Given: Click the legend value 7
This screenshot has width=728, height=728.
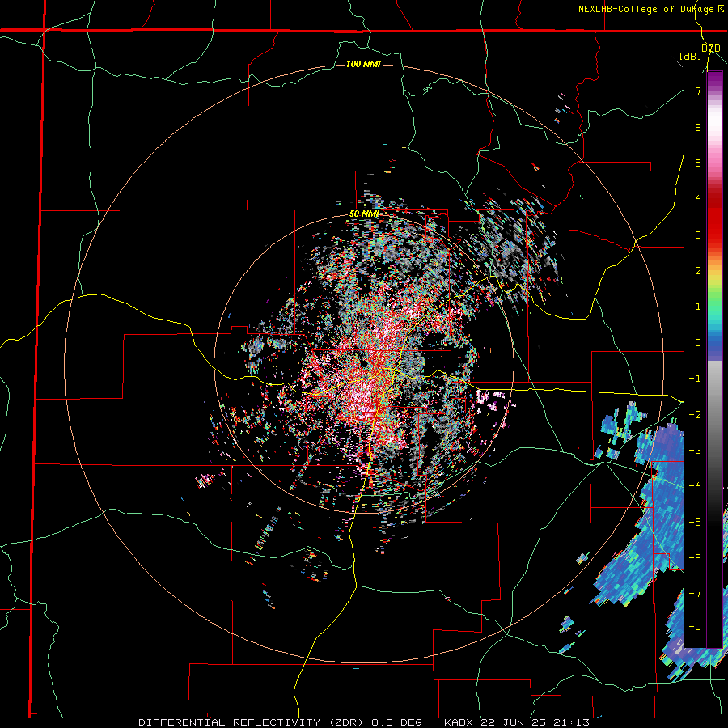Looking at the screenshot, I should (x=698, y=91).
